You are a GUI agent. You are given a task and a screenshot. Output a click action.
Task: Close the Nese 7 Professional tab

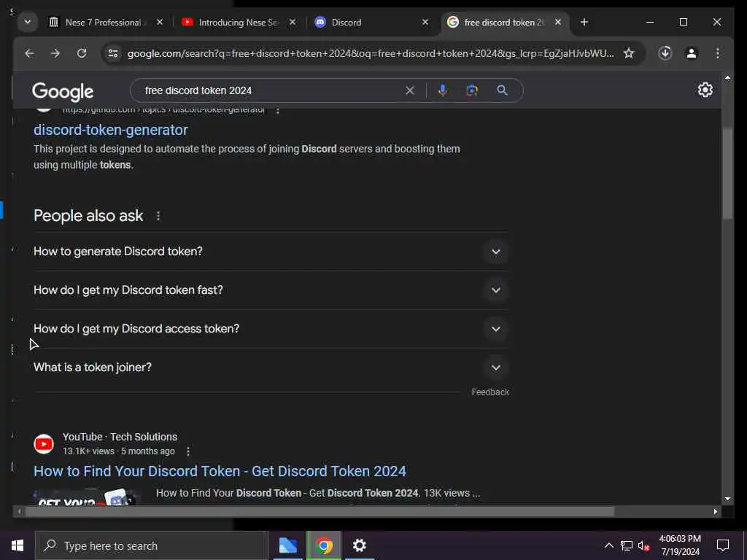pos(160,22)
